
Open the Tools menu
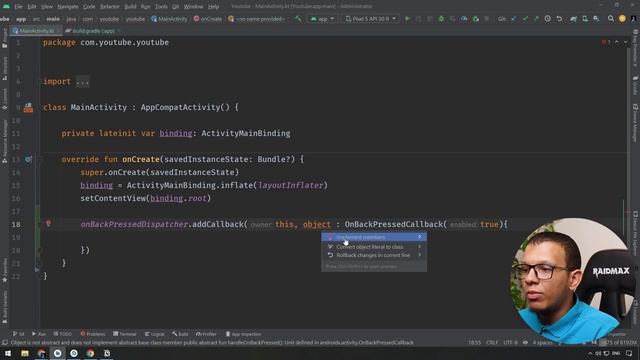pos(161,7)
